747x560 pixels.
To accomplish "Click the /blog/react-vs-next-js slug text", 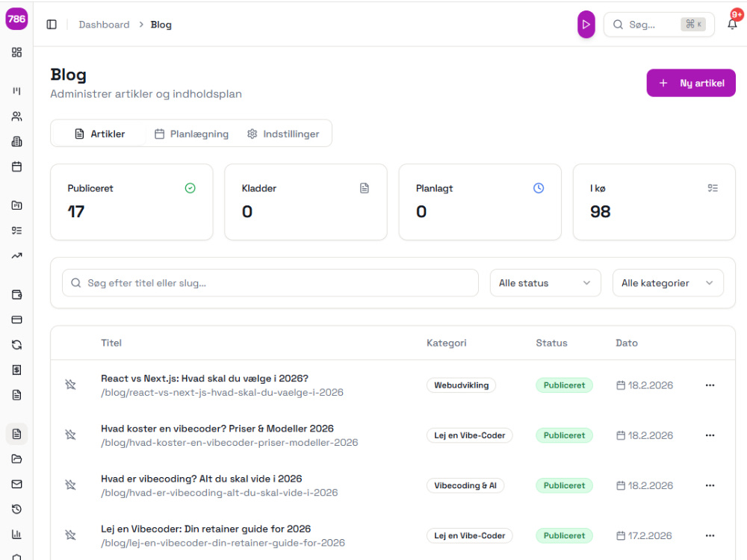I will point(222,393).
